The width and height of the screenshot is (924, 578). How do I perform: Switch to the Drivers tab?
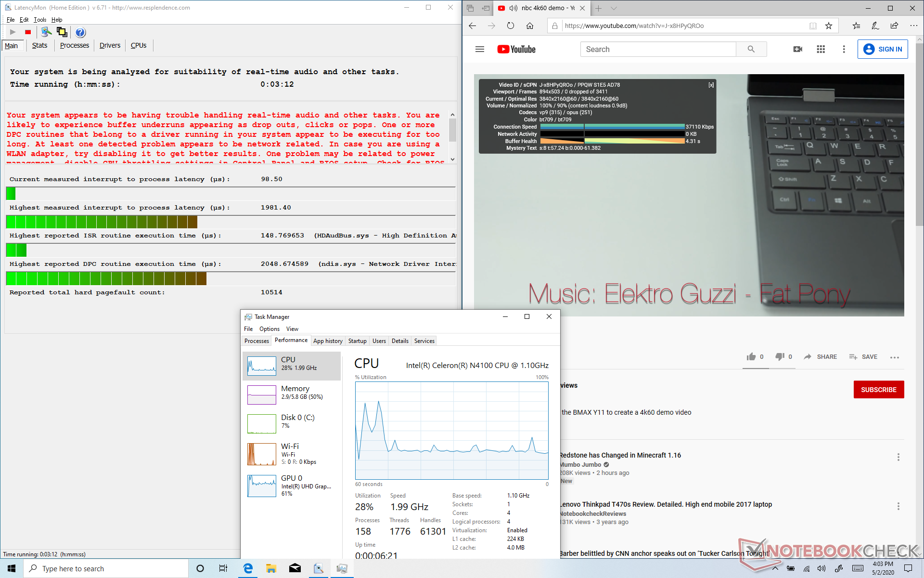point(110,45)
